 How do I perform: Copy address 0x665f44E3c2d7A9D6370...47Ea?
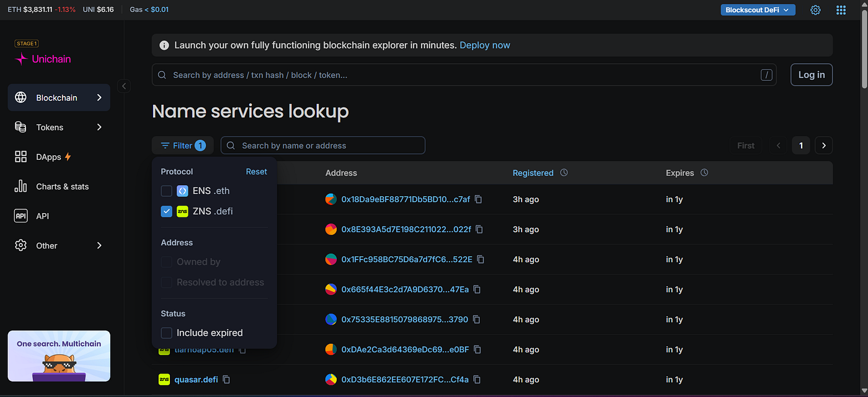477,289
